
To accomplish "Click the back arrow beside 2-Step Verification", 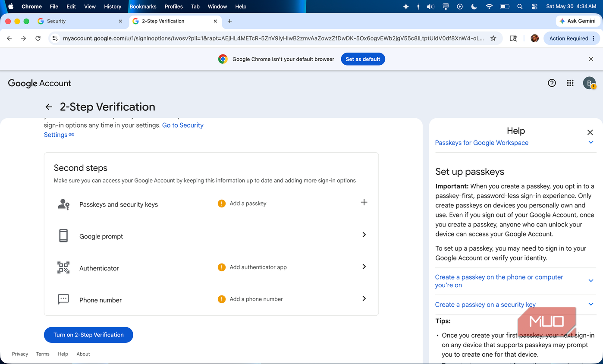I will click(49, 107).
